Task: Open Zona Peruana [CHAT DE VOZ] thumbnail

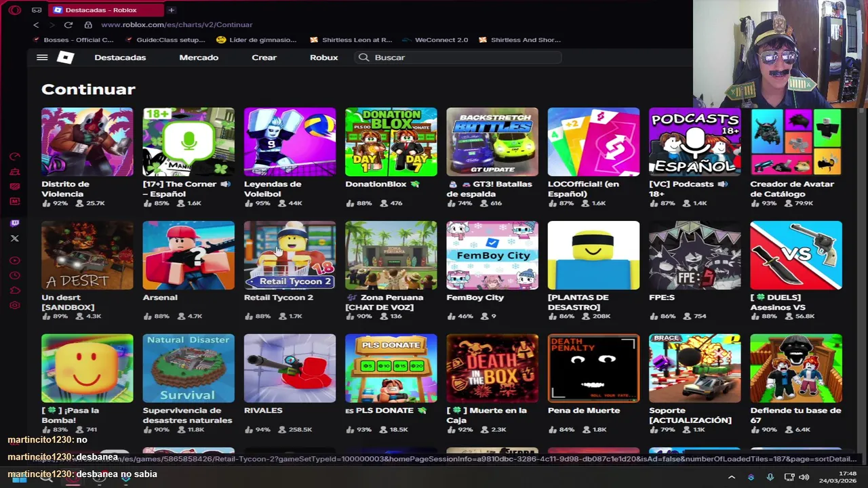Action: tap(391, 255)
